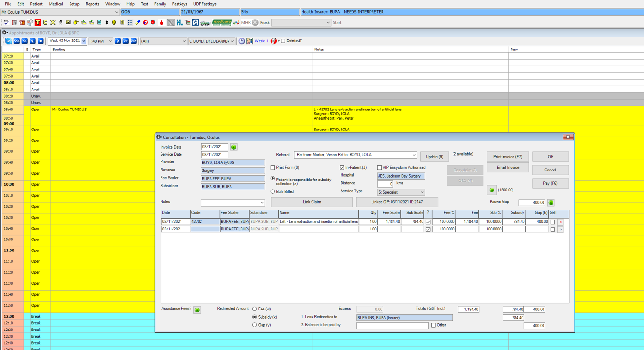Image resolution: width=644 pixels, height=350 pixels.
Task: Refresh the appointments list
Action: tap(9, 41)
